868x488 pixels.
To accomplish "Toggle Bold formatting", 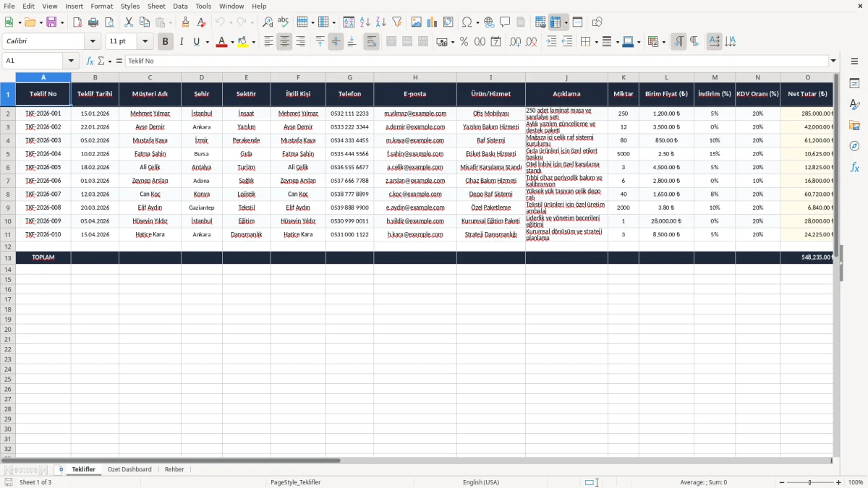I will point(165,42).
